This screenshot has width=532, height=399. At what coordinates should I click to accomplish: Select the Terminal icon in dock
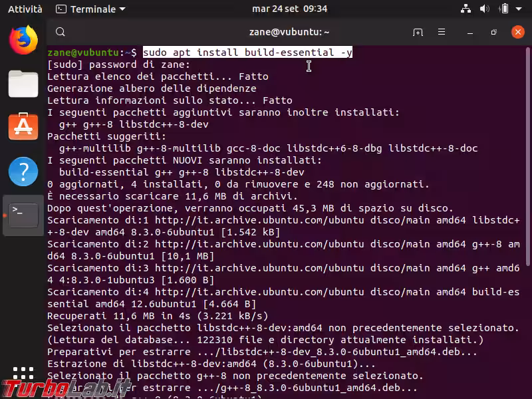point(23,215)
